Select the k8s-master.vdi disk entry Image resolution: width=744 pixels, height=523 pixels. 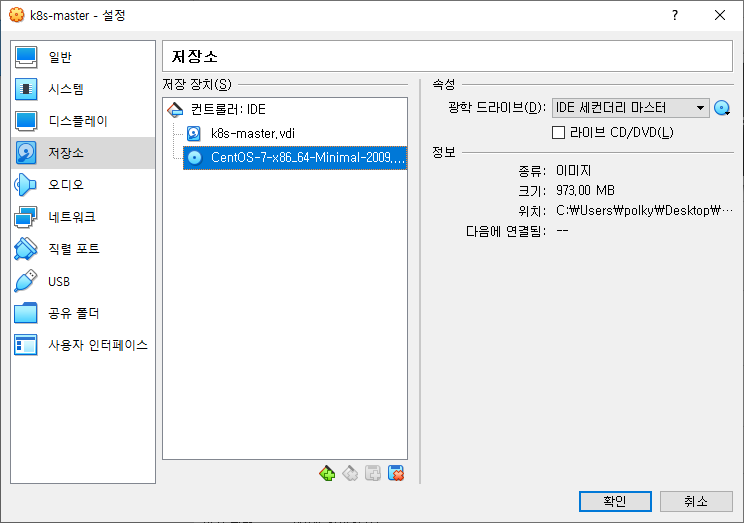click(x=294, y=133)
